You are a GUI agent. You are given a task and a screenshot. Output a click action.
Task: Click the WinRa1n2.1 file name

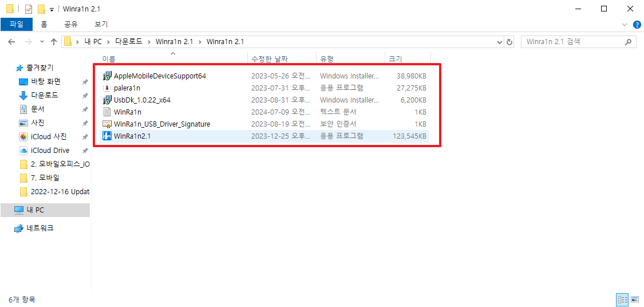[132, 136]
